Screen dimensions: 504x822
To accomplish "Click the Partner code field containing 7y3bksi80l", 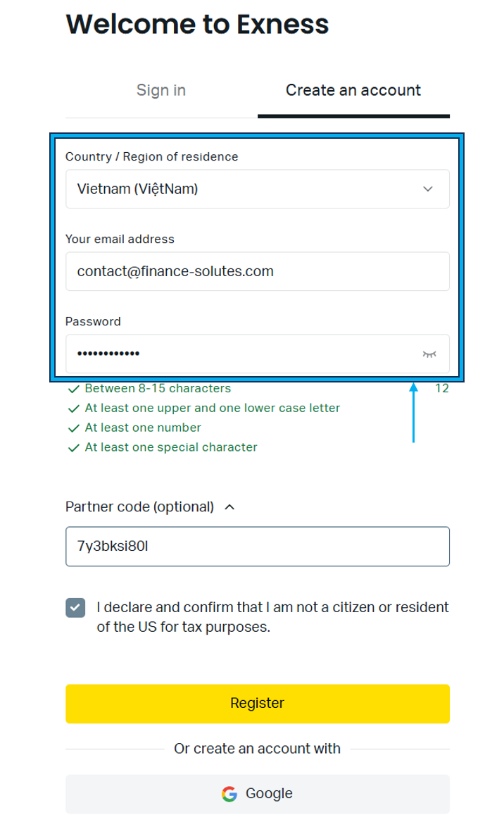I will [257, 547].
